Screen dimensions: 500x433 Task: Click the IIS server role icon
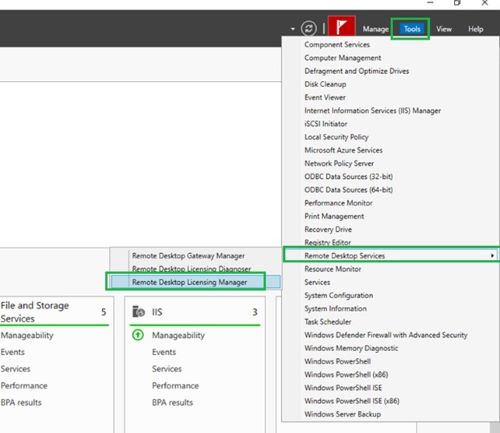click(138, 312)
